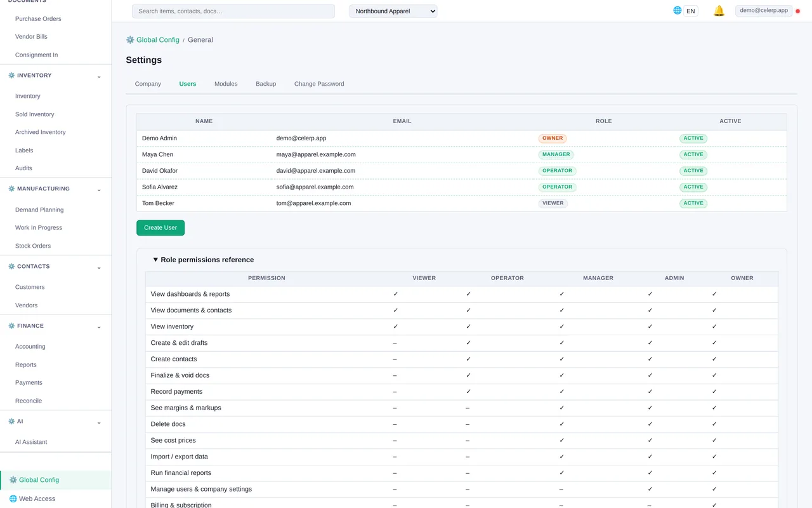Open the Inventory page link

[28, 97]
